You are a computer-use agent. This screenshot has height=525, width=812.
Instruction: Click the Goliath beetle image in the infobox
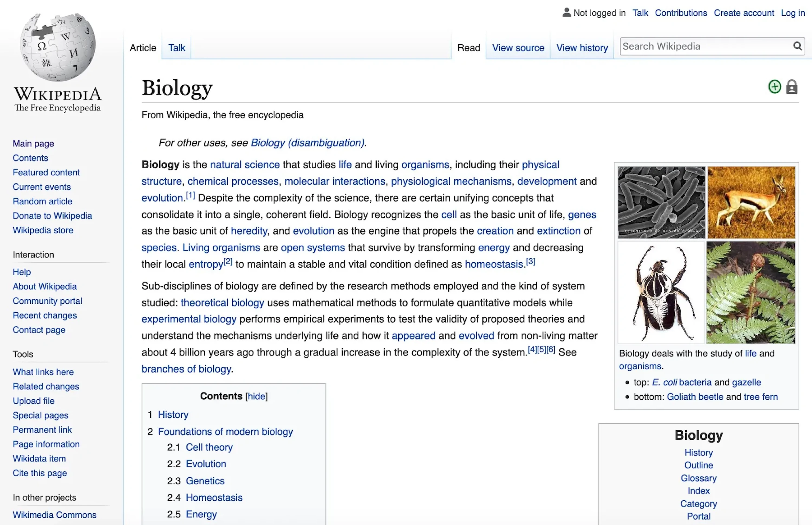pos(660,293)
